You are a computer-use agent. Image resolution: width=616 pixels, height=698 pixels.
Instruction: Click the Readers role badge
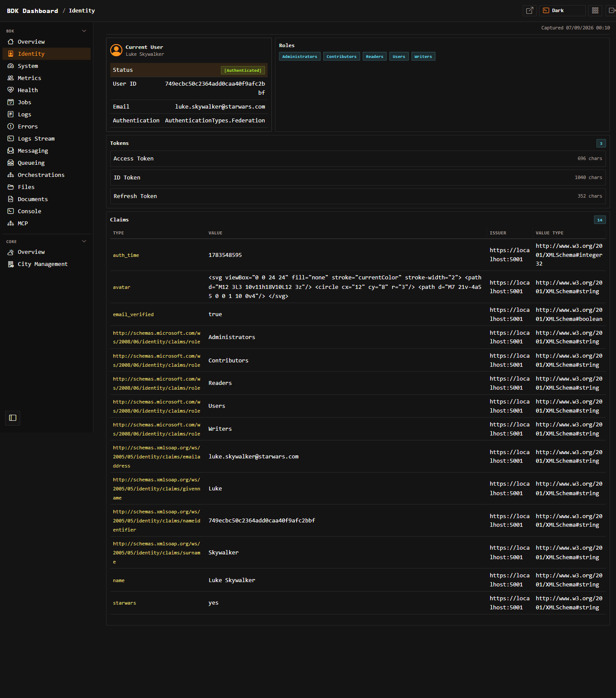click(x=374, y=57)
